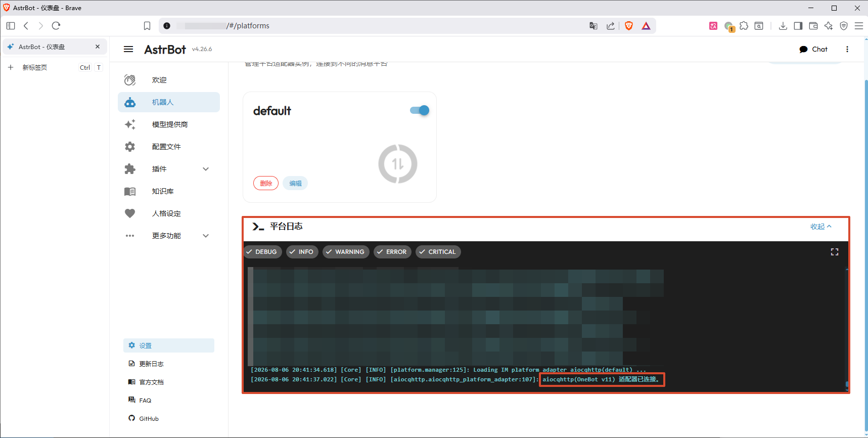
Task: Select 机器人 in the sidebar
Action: (169, 102)
